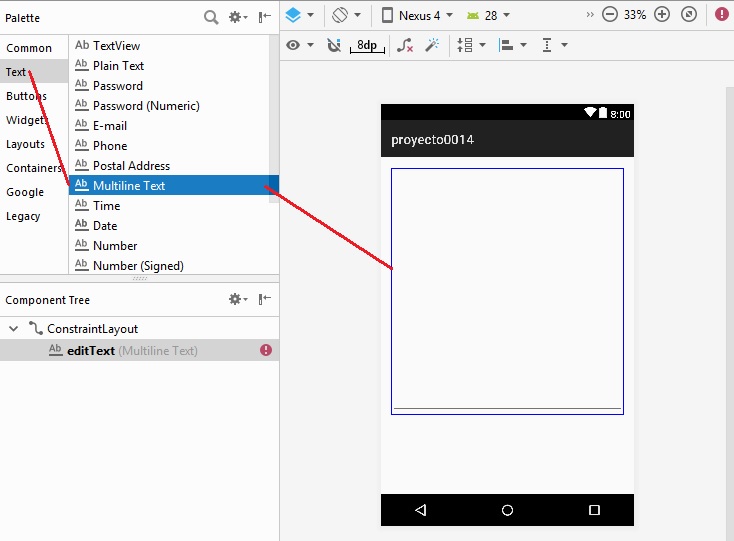
Task: Click zoom to fit screen icon
Action: (688, 15)
